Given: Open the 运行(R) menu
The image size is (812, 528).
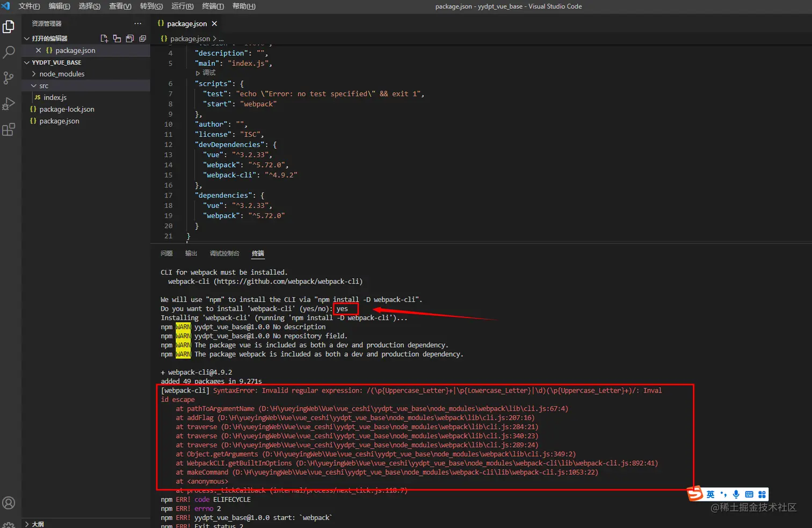Looking at the screenshot, I should [x=183, y=6].
